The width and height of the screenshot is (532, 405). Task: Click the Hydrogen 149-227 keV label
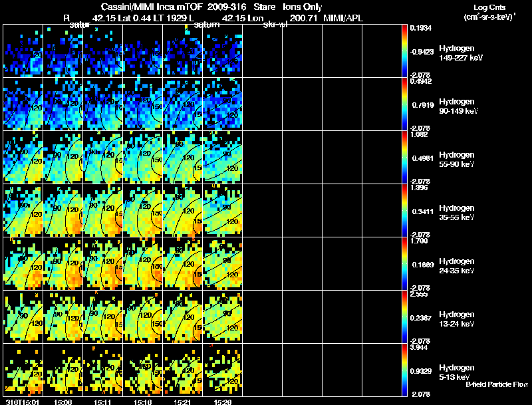(x=460, y=53)
